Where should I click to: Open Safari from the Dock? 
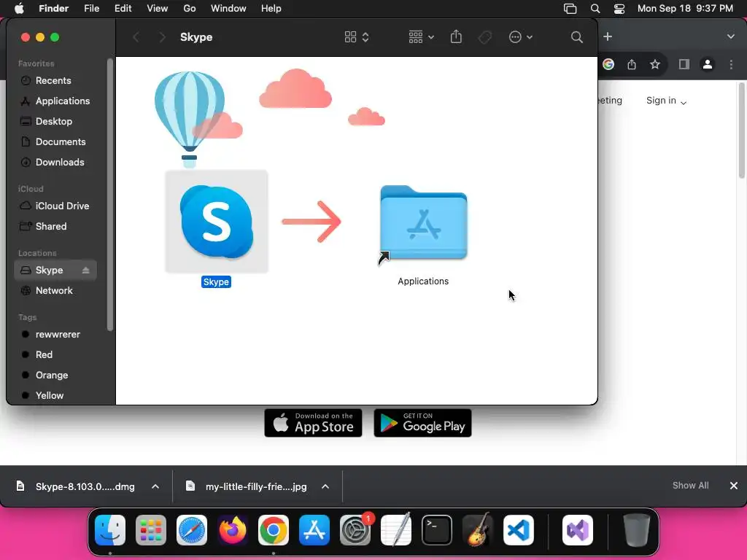click(x=192, y=530)
